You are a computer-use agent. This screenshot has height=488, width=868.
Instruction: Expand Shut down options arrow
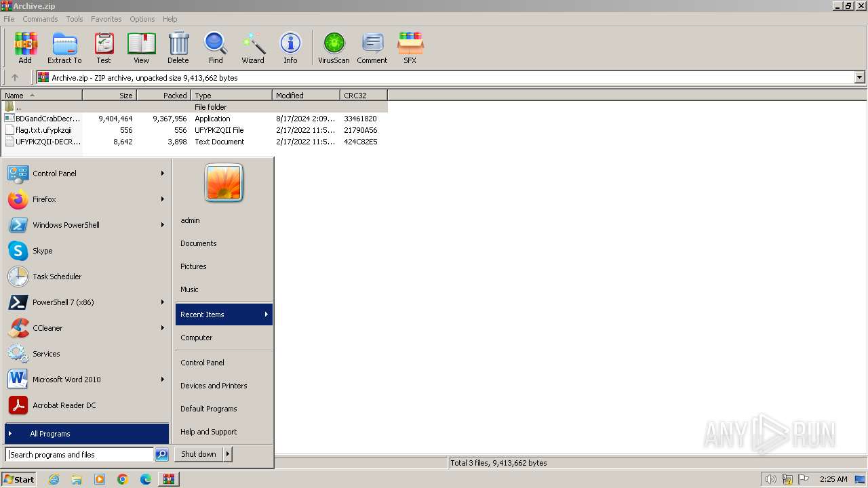(228, 454)
